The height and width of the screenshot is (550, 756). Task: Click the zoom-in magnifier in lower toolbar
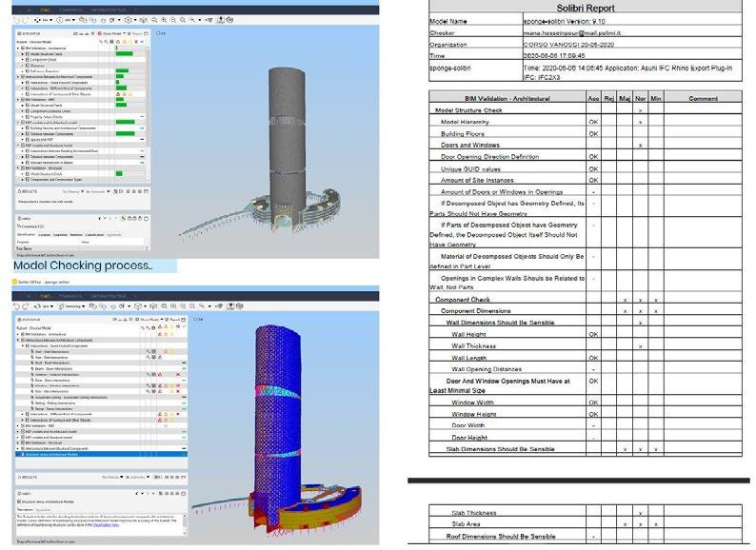173,306
